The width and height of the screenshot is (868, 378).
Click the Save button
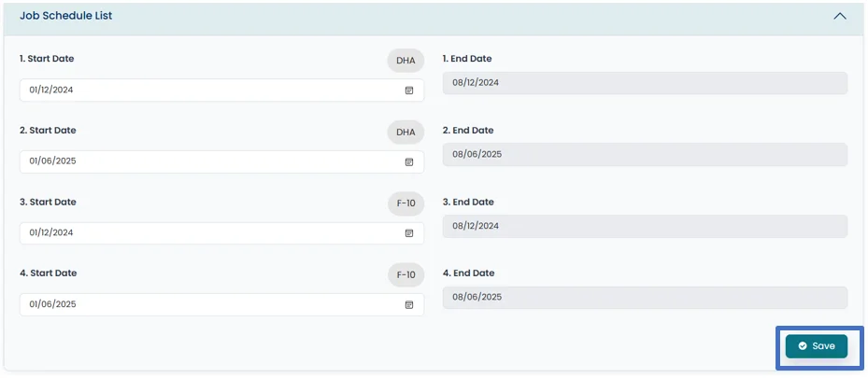coord(817,346)
